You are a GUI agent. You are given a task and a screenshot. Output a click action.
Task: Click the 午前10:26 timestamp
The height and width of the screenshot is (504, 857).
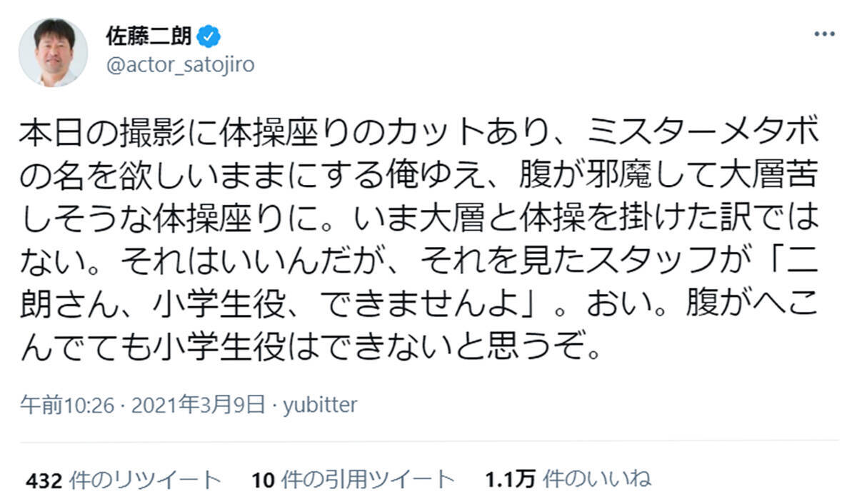point(66,405)
